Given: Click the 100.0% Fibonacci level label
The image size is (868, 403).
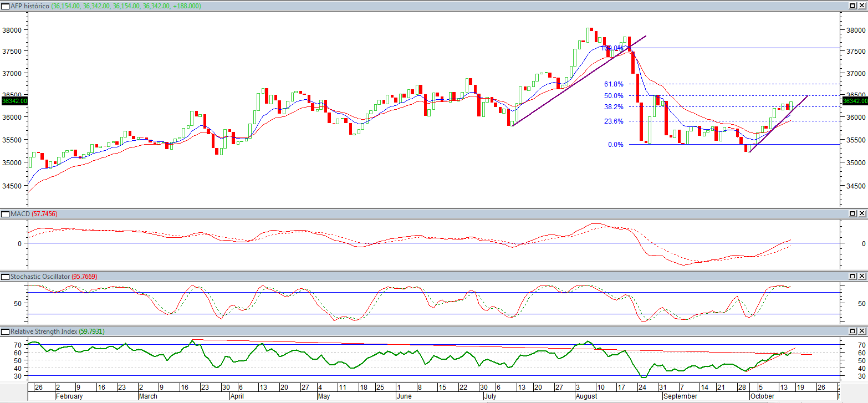Looking at the screenshot, I should tap(612, 48).
